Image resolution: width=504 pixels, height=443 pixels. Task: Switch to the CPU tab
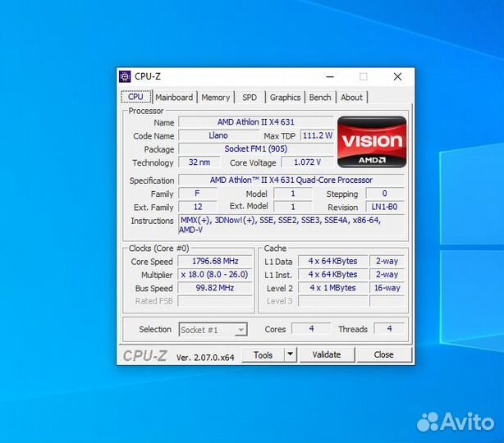coord(135,97)
